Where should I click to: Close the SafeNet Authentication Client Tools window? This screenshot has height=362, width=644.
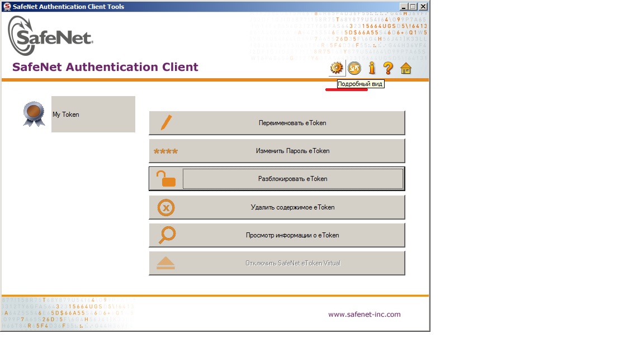pyautogui.click(x=423, y=7)
